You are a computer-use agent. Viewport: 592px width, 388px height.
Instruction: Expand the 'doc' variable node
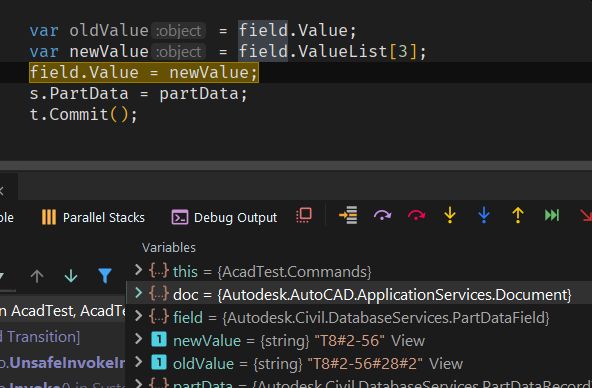(138, 293)
